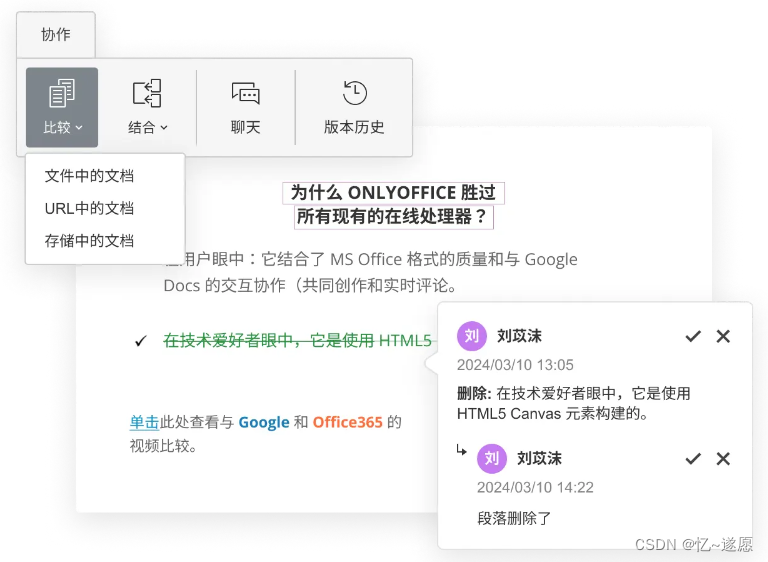Image resolution: width=768 pixels, height=562 pixels.
Task: Click the checkmark bullet before green text
Action: (x=141, y=341)
